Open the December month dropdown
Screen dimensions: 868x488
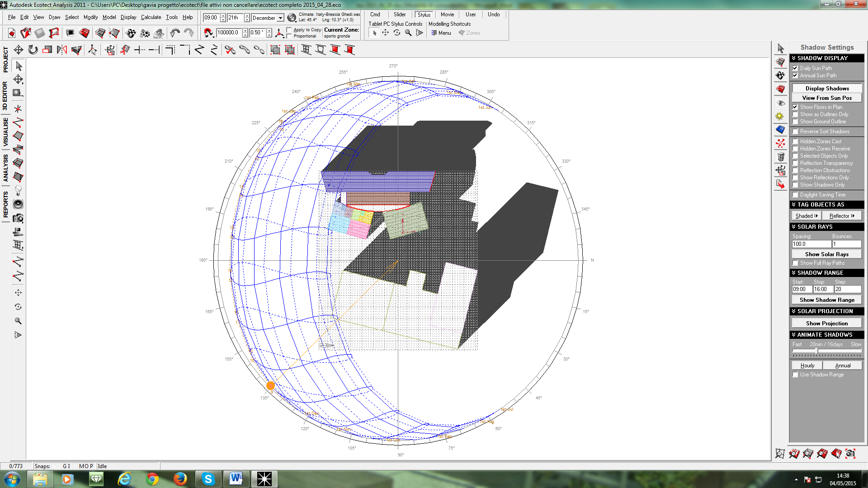[x=280, y=18]
